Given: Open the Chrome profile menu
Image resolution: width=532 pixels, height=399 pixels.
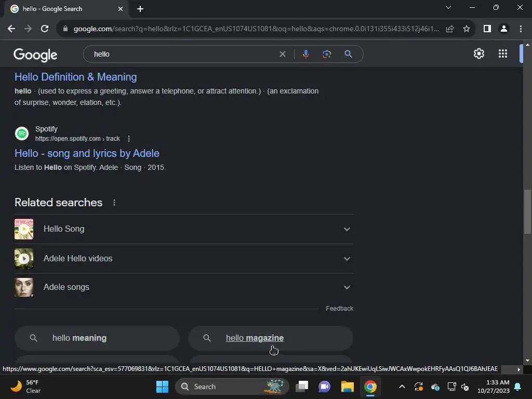Looking at the screenshot, I should (x=504, y=29).
